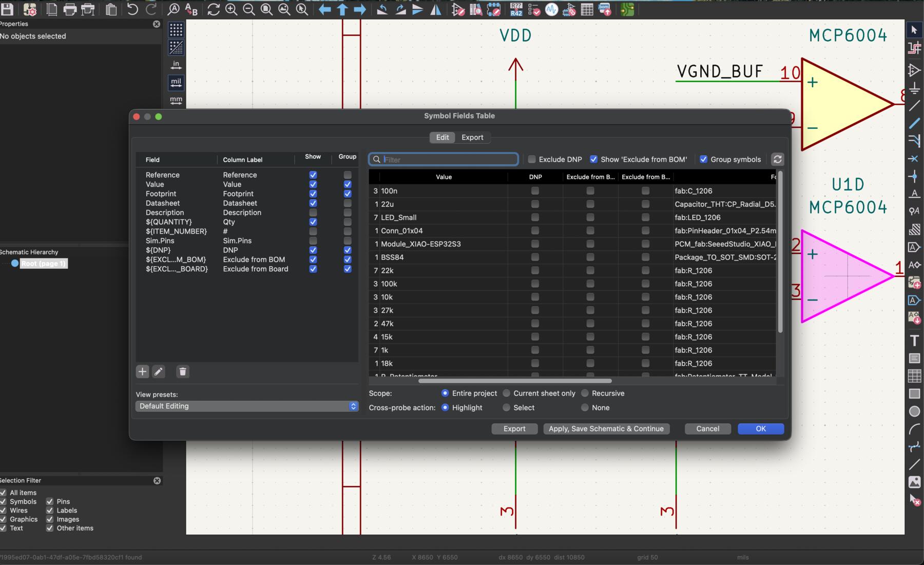Select the Current sheet only scope
This screenshot has width=924, height=565.
(x=507, y=393)
